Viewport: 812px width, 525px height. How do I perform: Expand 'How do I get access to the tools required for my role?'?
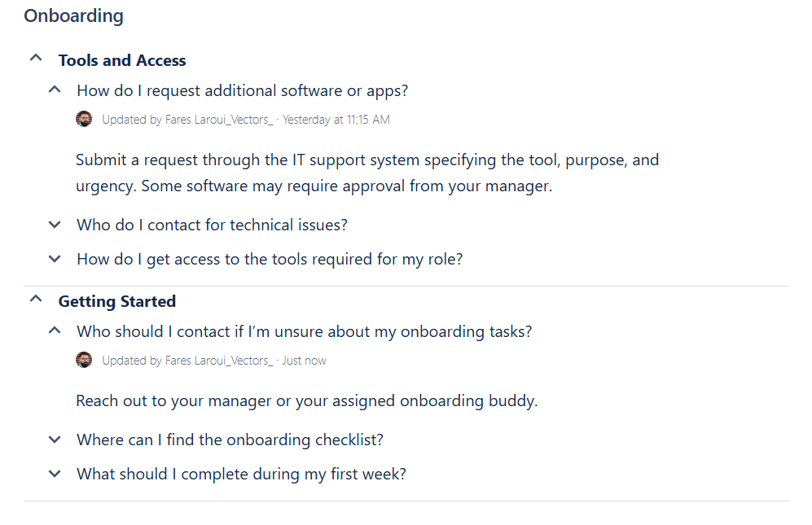point(54,258)
